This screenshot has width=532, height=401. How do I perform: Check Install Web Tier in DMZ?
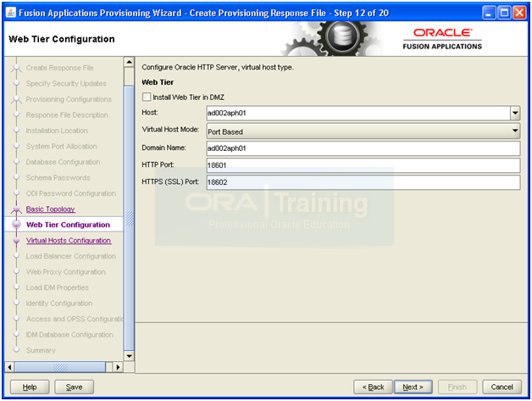(147, 97)
